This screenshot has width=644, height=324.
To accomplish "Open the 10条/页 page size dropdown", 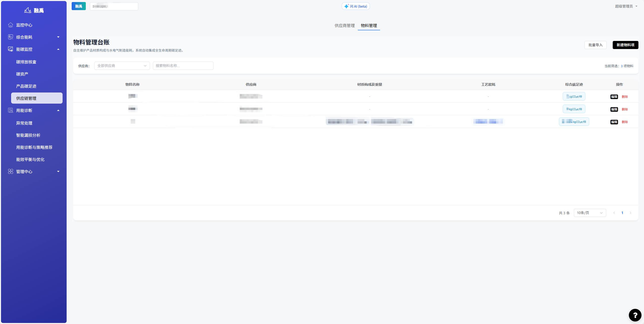I will pos(590,213).
